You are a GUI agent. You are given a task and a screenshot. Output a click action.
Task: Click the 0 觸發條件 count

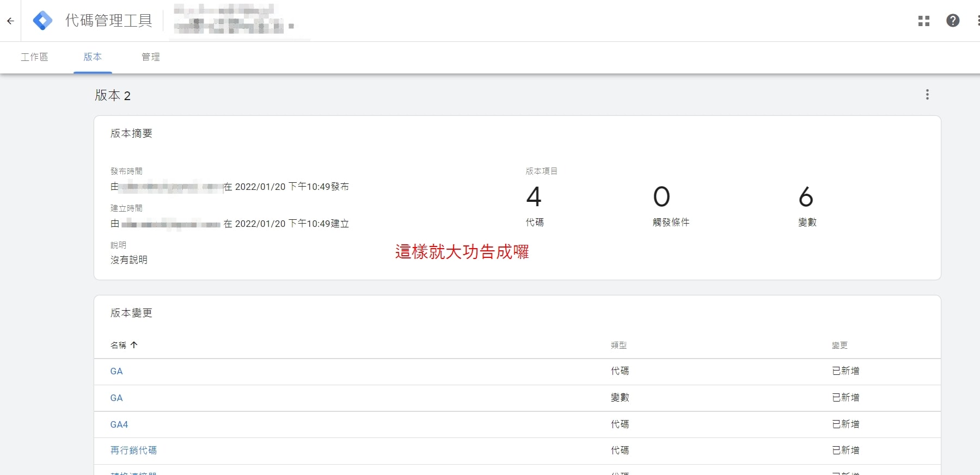(671, 206)
